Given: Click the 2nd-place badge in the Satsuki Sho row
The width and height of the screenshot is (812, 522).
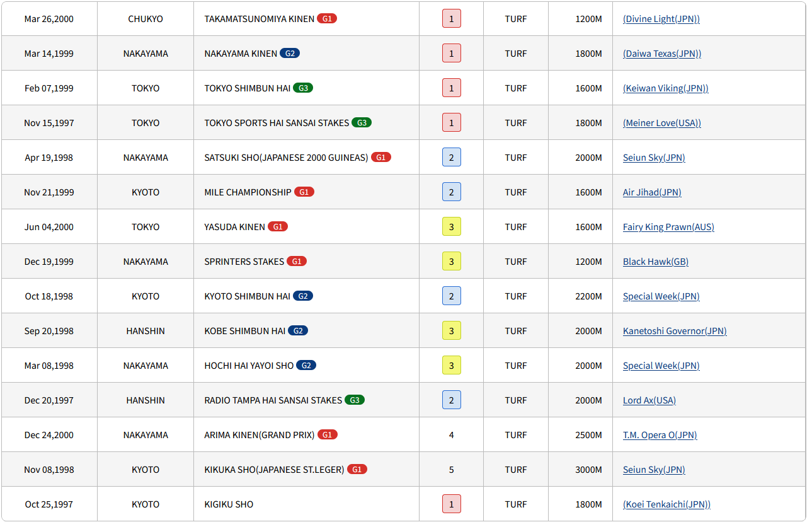Looking at the screenshot, I should pyautogui.click(x=452, y=158).
